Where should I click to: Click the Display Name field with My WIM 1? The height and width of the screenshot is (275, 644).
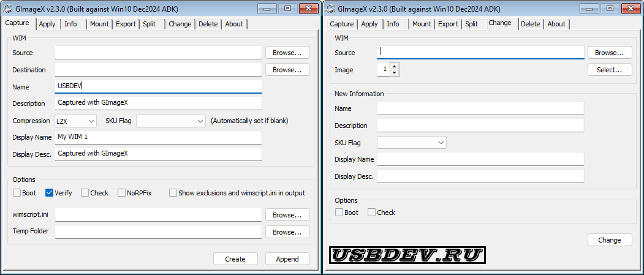pos(158,137)
